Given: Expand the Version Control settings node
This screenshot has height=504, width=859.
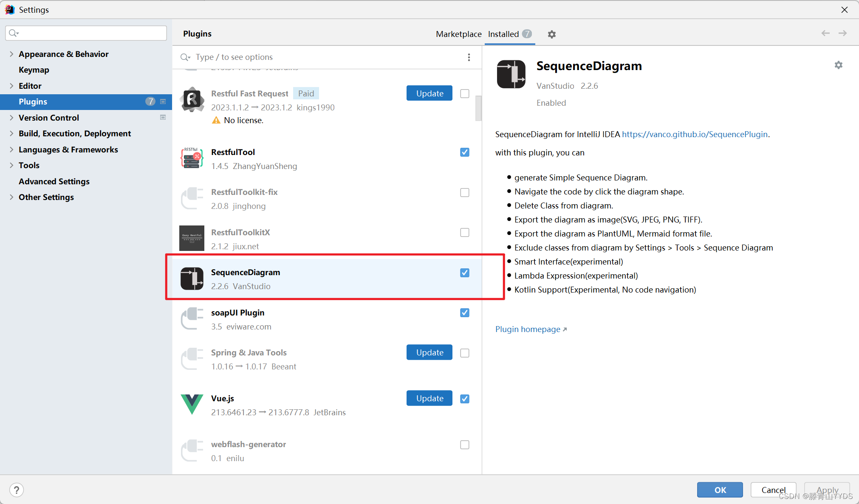Looking at the screenshot, I should [x=11, y=118].
